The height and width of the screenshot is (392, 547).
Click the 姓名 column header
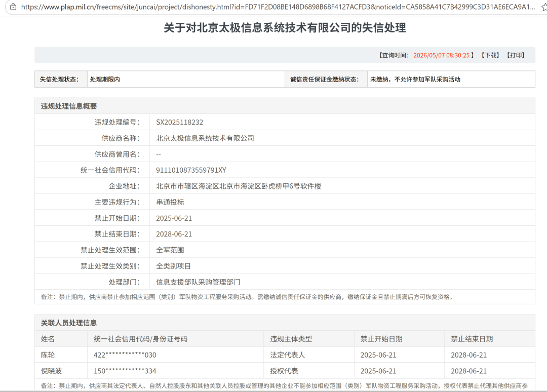48,339
